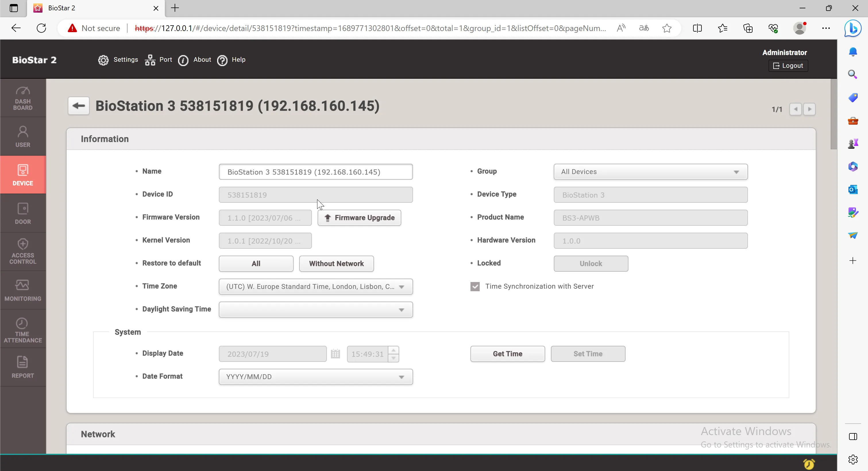868x471 pixels.
Task: Click the Unlock button
Action: click(x=591, y=263)
